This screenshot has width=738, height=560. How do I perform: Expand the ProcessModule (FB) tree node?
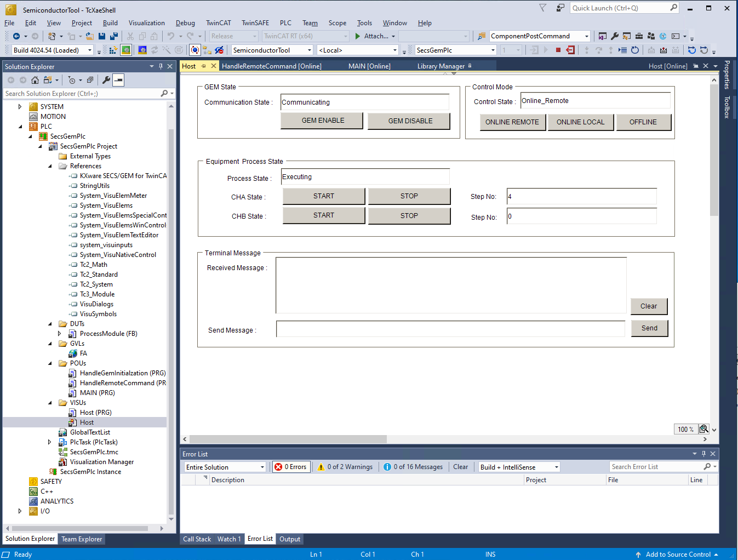(x=60, y=334)
